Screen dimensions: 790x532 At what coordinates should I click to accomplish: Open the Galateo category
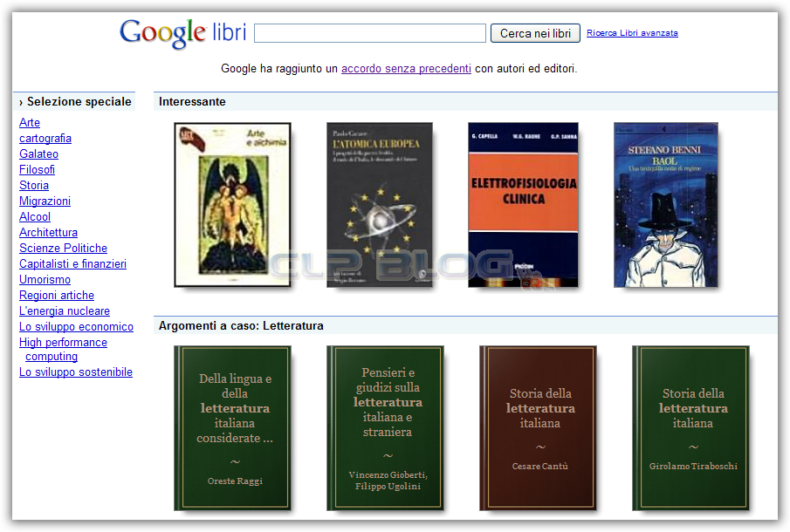(38, 153)
